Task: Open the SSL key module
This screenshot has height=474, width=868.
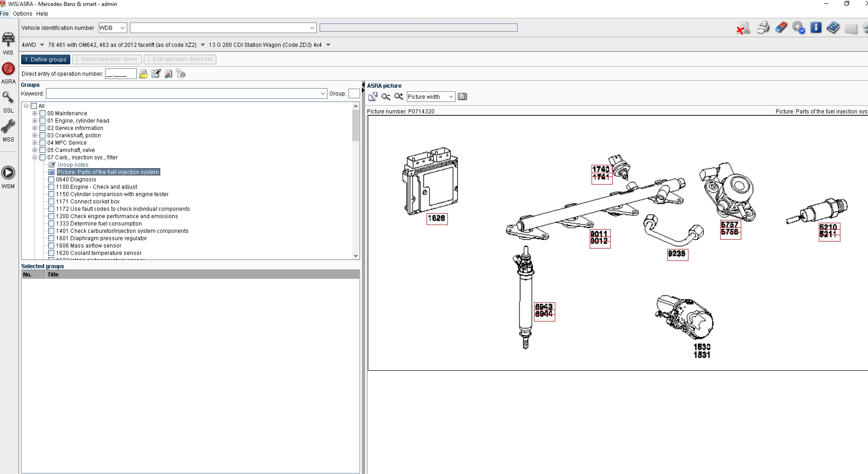Action: pos(8,102)
